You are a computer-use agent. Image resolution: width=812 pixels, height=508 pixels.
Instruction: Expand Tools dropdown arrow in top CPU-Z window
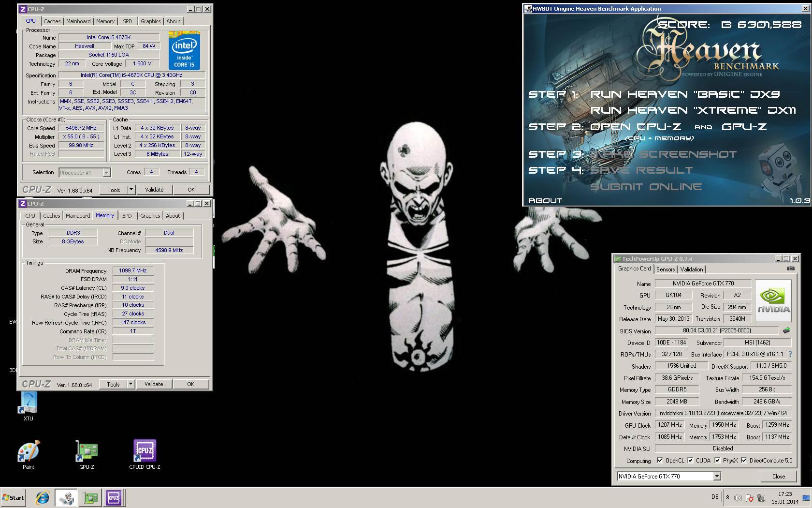[x=131, y=190]
